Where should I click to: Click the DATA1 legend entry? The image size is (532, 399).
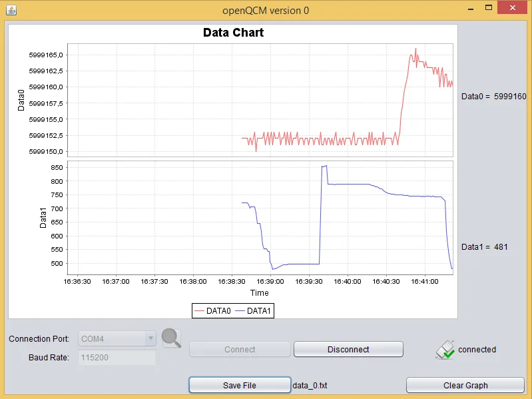[x=253, y=311]
